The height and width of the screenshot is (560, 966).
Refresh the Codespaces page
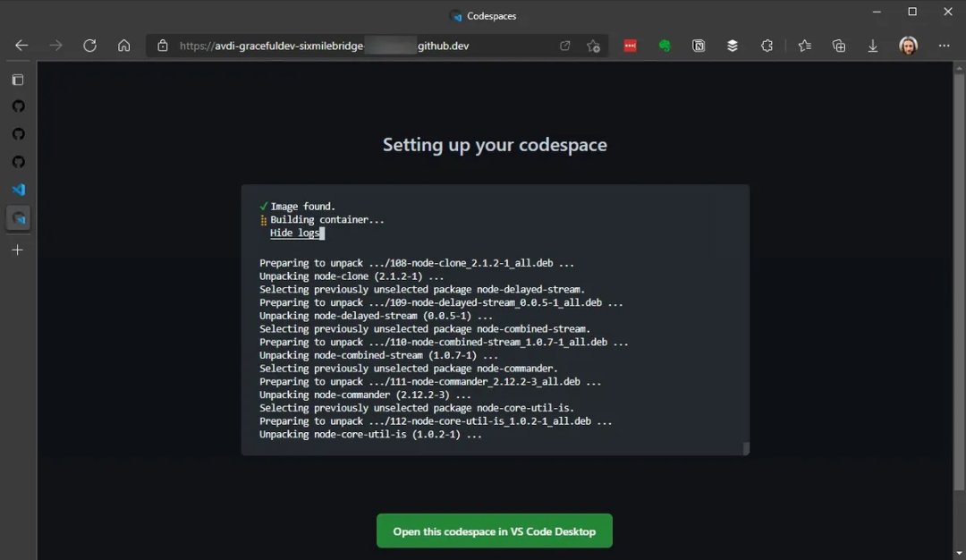click(x=89, y=46)
